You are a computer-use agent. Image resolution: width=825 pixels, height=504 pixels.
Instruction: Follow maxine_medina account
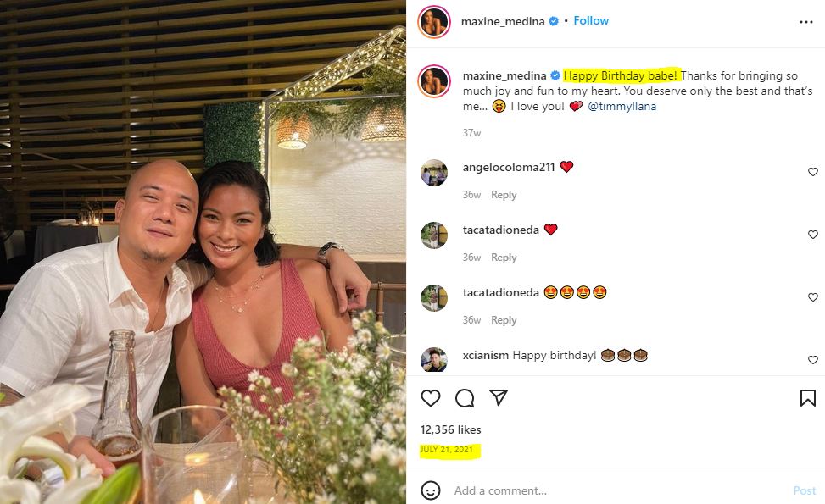[591, 20]
